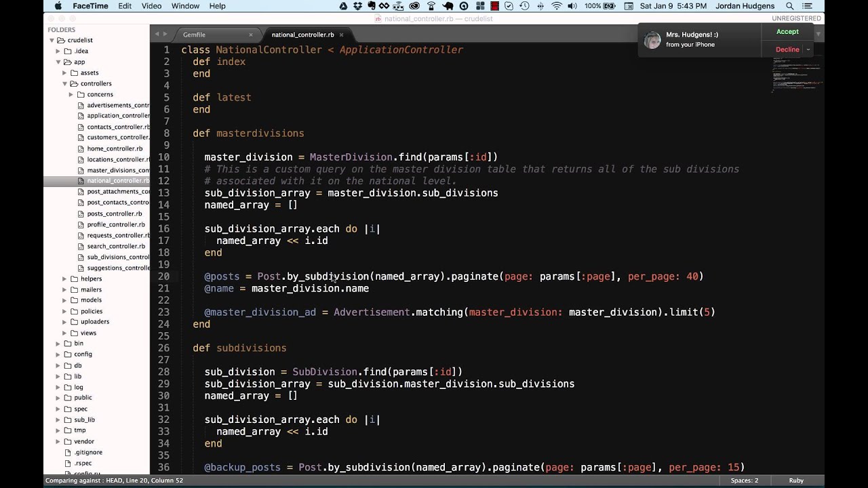Expand the .idea folder
This screenshot has height=488, width=868.
click(x=58, y=51)
